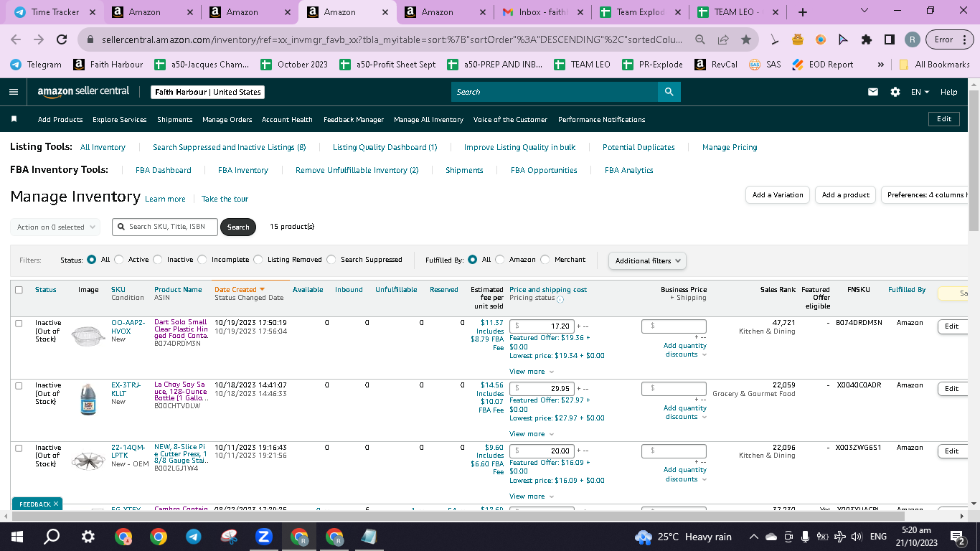Click the bookmark flag icon in the nav bar
Viewport: 980px width, 551px height.
click(14, 119)
